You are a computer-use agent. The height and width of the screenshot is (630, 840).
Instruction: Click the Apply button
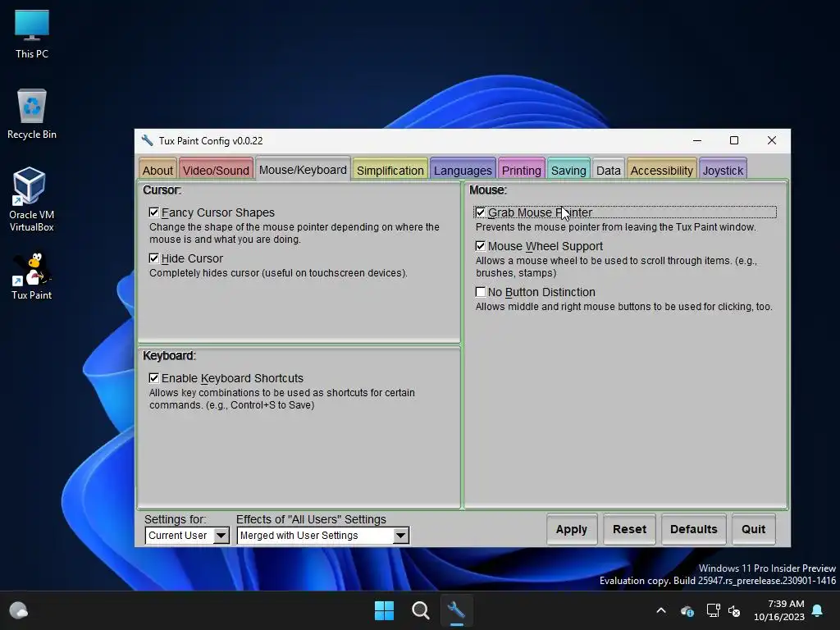(x=572, y=529)
